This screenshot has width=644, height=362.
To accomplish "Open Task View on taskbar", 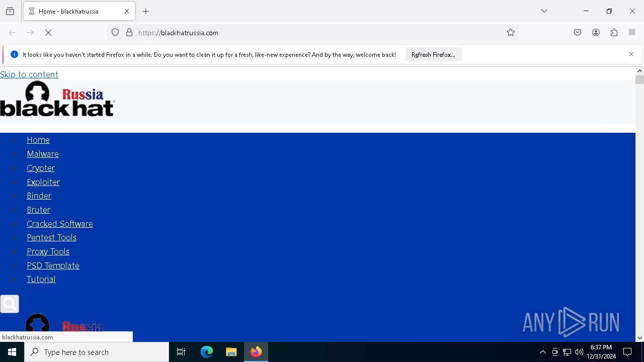I will [x=181, y=352].
